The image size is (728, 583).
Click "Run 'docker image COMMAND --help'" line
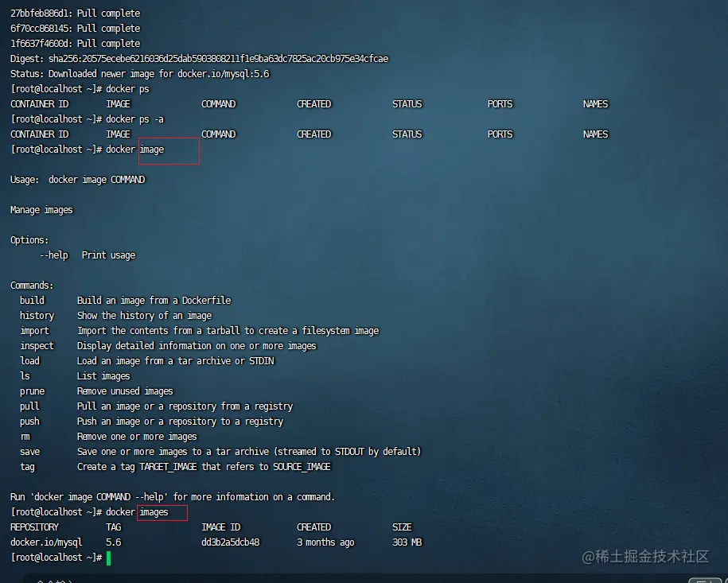point(172,497)
